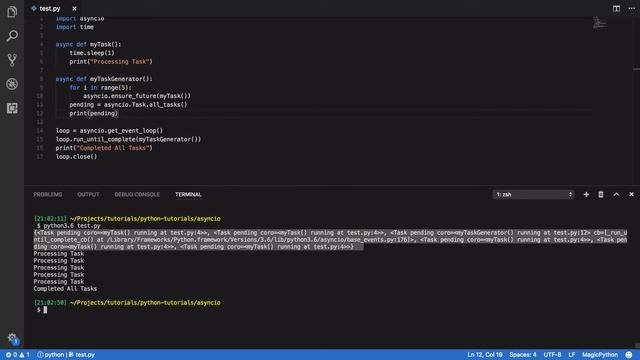
Task: Click the 'async def myTask():' line
Action: tap(88, 44)
